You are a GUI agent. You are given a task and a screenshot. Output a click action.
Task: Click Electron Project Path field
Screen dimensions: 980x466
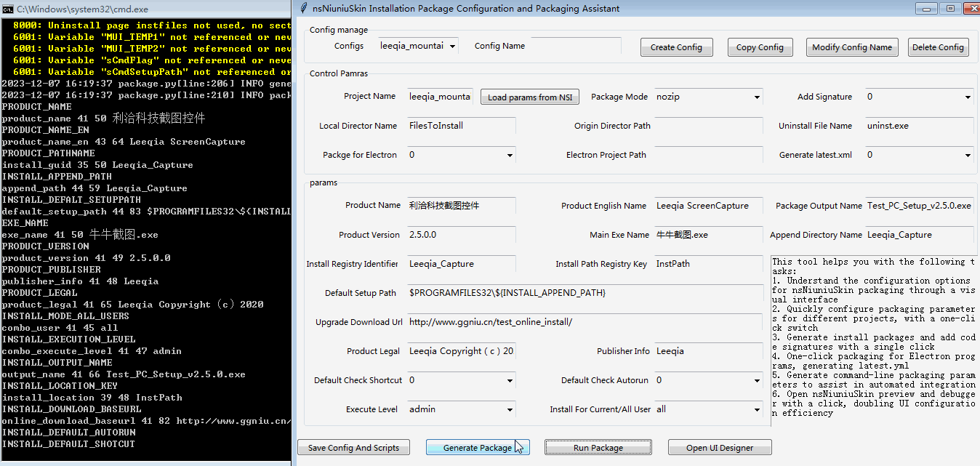(709, 155)
